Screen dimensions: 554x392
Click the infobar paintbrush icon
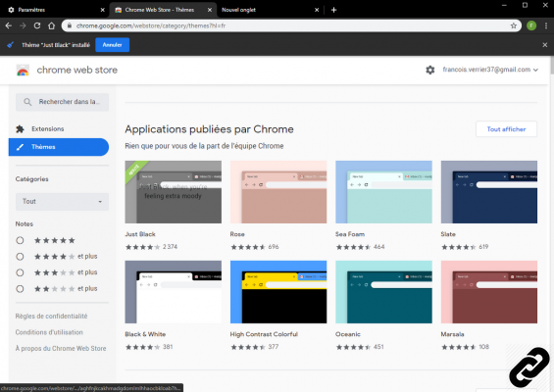click(x=11, y=45)
